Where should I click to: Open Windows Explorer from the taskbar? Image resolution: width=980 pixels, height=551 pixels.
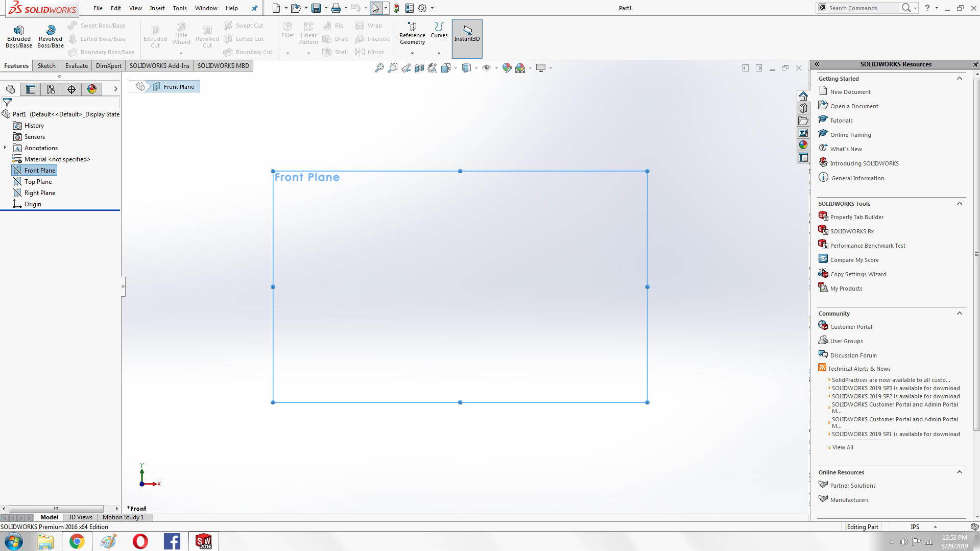coord(45,541)
